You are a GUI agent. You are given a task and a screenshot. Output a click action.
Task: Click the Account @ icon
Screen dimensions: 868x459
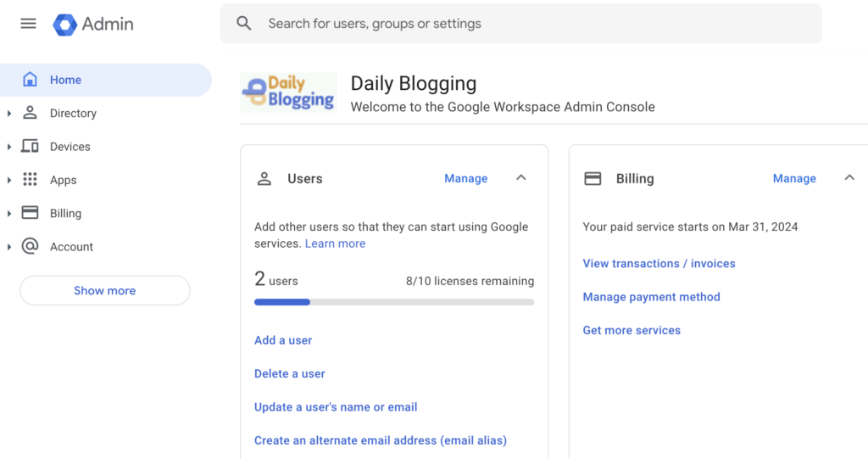[x=30, y=246]
